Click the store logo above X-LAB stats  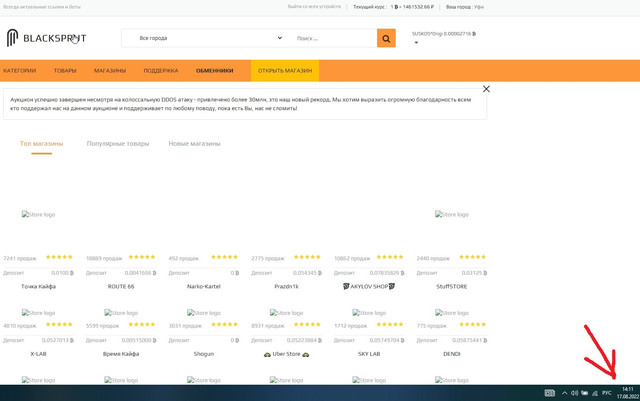coord(38,313)
